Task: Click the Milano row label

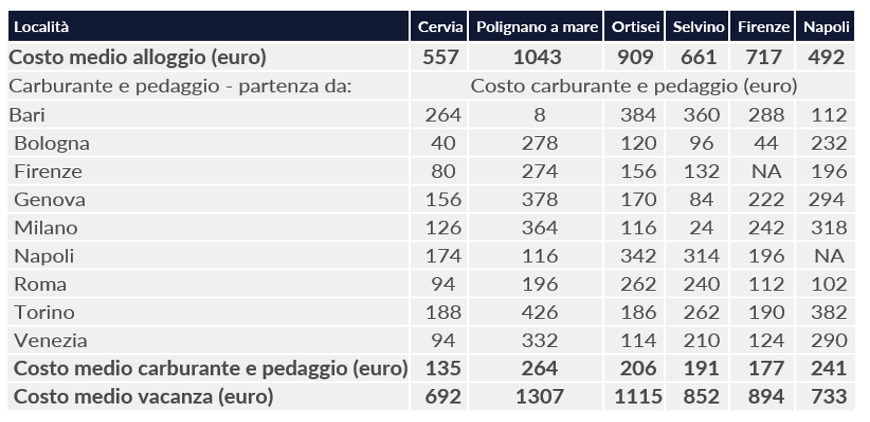Action: pyautogui.click(x=46, y=227)
